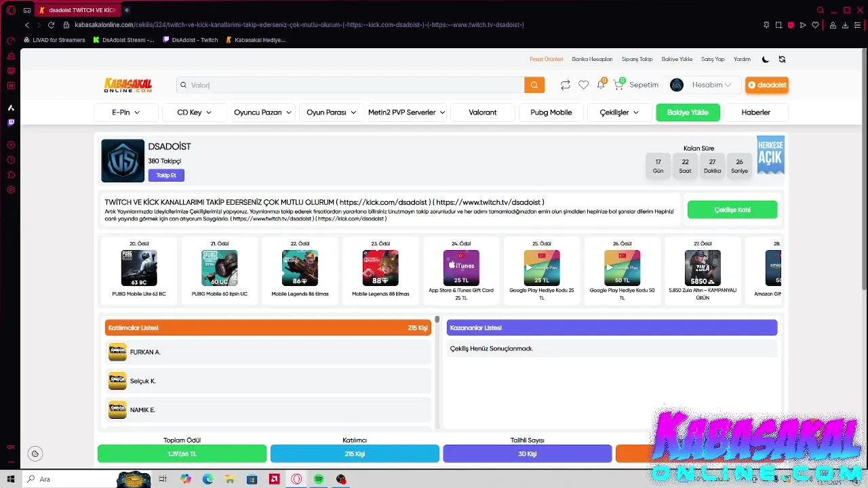Open Banka Hesapları top link

[x=592, y=59]
